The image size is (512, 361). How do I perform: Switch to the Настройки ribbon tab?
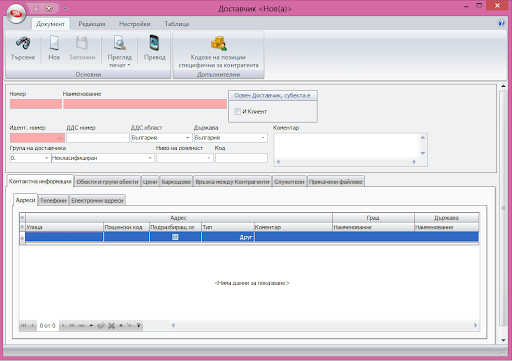(x=135, y=24)
